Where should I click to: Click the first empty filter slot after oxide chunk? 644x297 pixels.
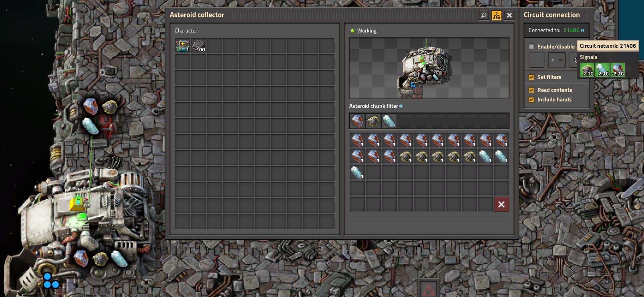405,121
